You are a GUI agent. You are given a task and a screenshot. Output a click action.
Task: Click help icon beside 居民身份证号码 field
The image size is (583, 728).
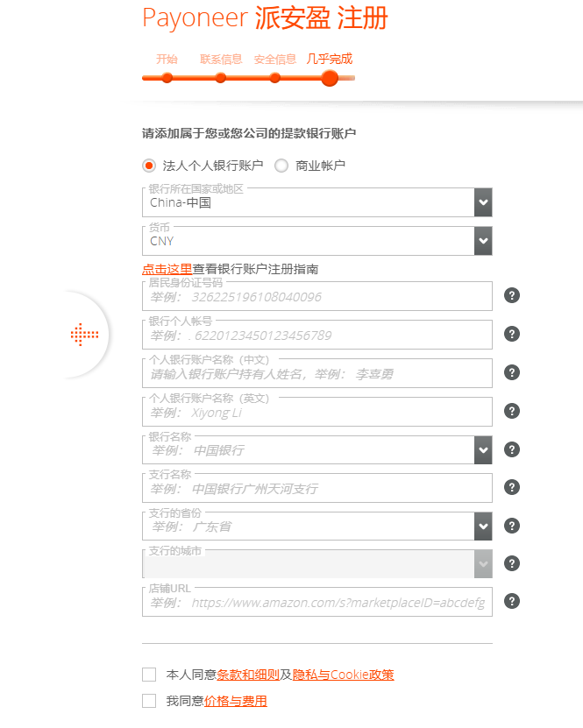[x=513, y=295]
